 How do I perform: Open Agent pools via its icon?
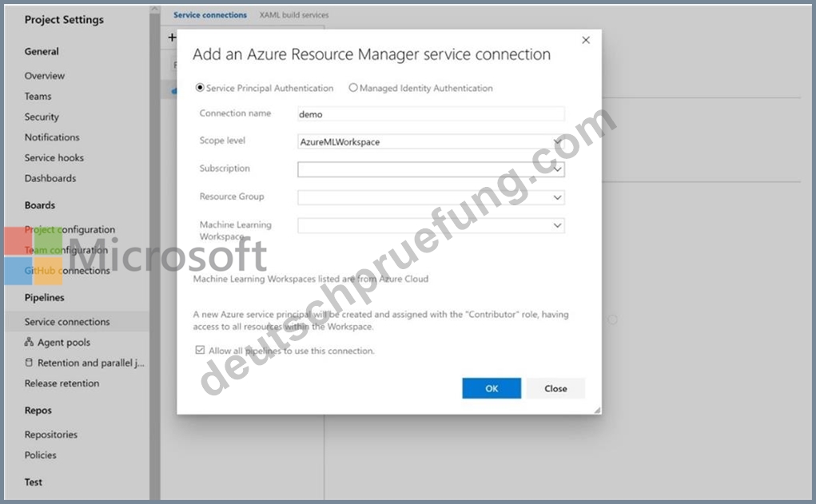pyautogui.click(x=29, y=342)
